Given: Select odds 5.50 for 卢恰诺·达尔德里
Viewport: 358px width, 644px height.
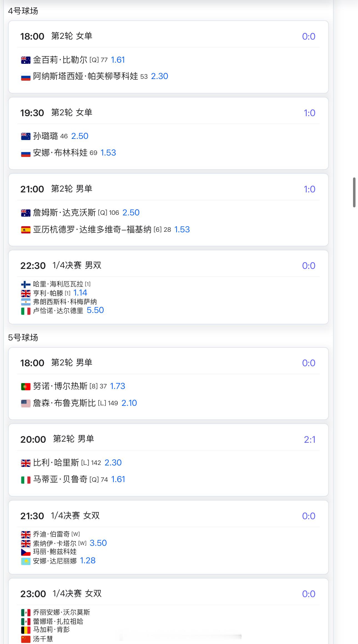Looking at the screenshot, I should point(95,310).
